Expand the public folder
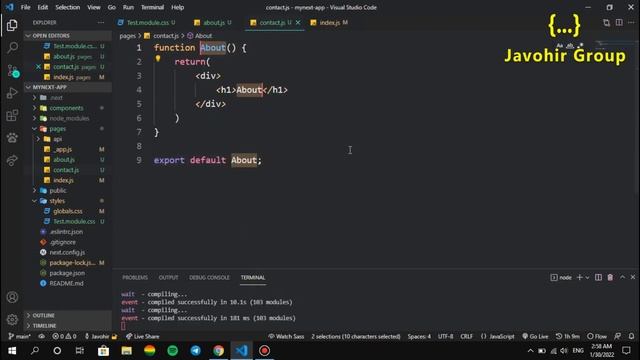Viewport: 640px width, 360px height. (58, 191)
